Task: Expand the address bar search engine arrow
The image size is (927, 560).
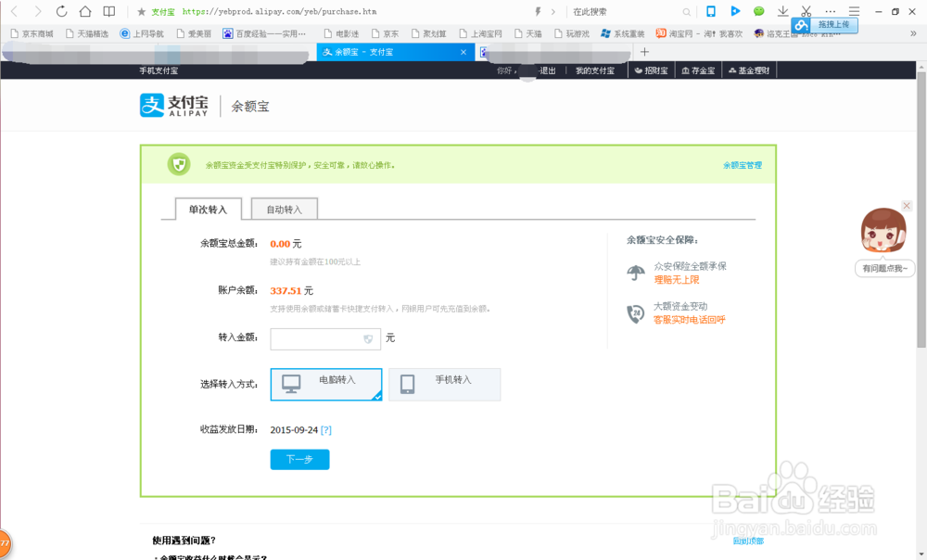Action: click(553, 12)
